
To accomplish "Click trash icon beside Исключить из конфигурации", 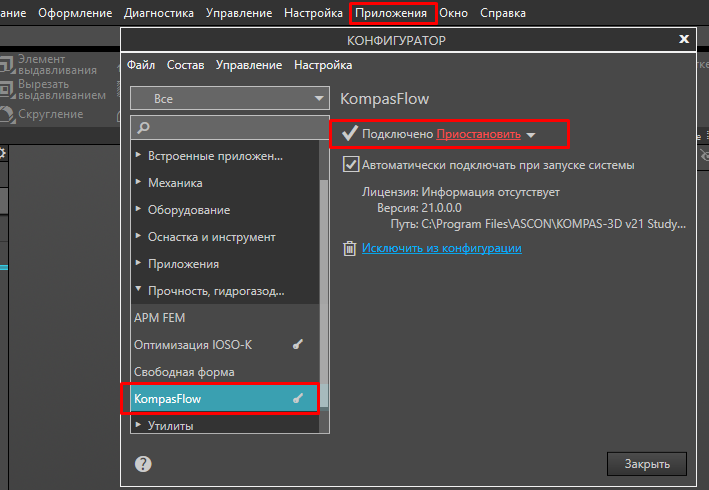I will coord(350,248).
